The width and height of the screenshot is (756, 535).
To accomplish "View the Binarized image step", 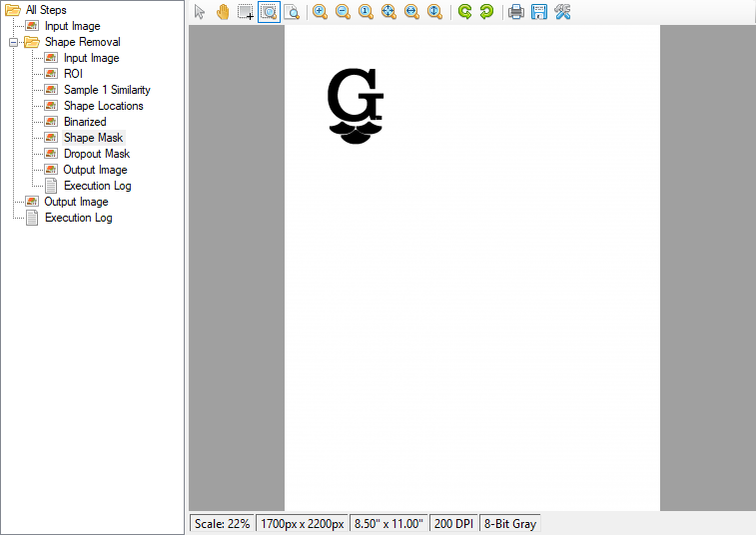I will pos(85,122).
